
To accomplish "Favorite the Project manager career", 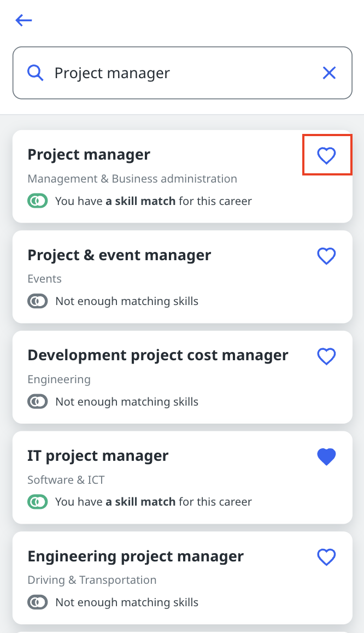I will [327, 156].
